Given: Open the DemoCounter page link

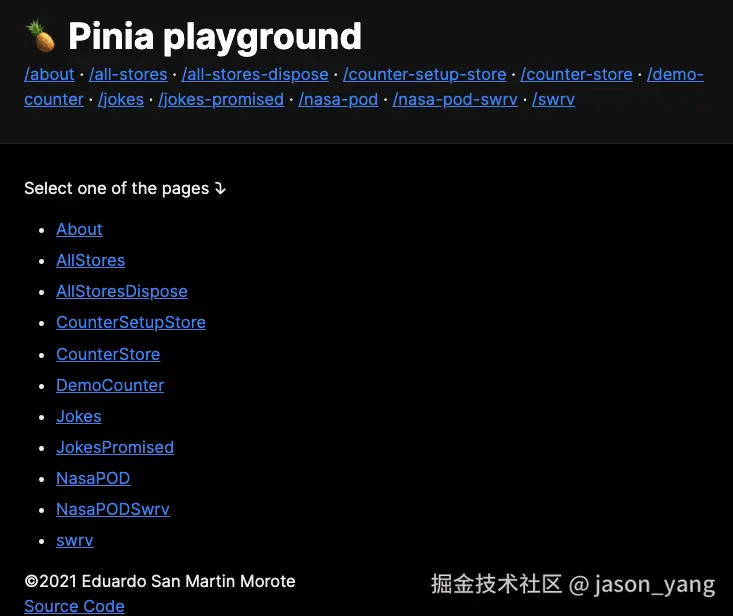Looking at the screenshot, I should (110, 385).
